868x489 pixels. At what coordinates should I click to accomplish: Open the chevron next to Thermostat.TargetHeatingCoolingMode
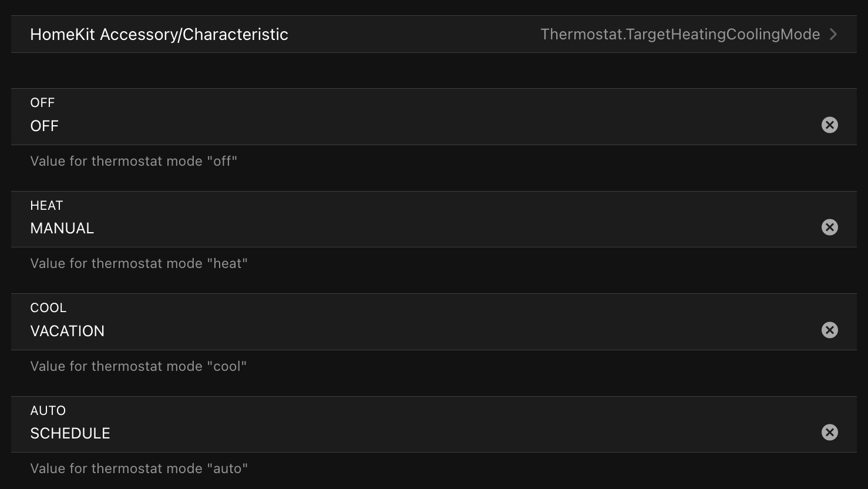tap(833, 35)
